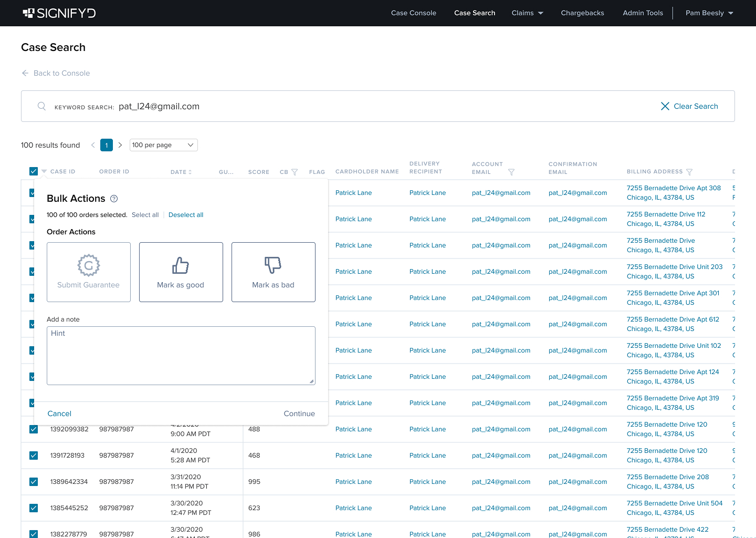Focus the Add a note text area
The image size is (756, 538).
point(181,356)
